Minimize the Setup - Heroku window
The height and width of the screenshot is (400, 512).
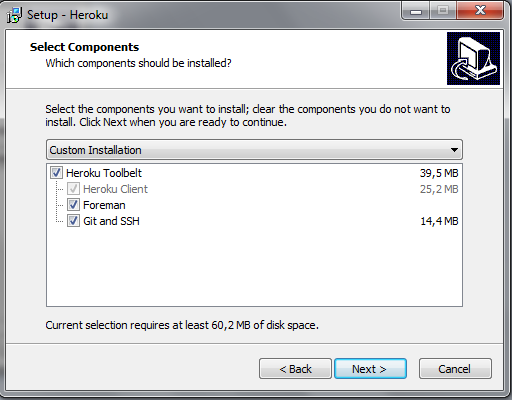pos(416,11)
